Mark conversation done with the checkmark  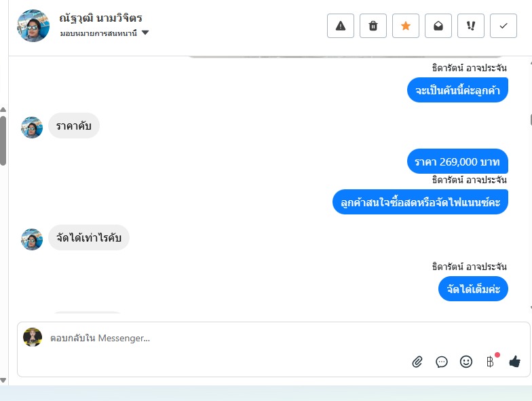click(503, 26)
